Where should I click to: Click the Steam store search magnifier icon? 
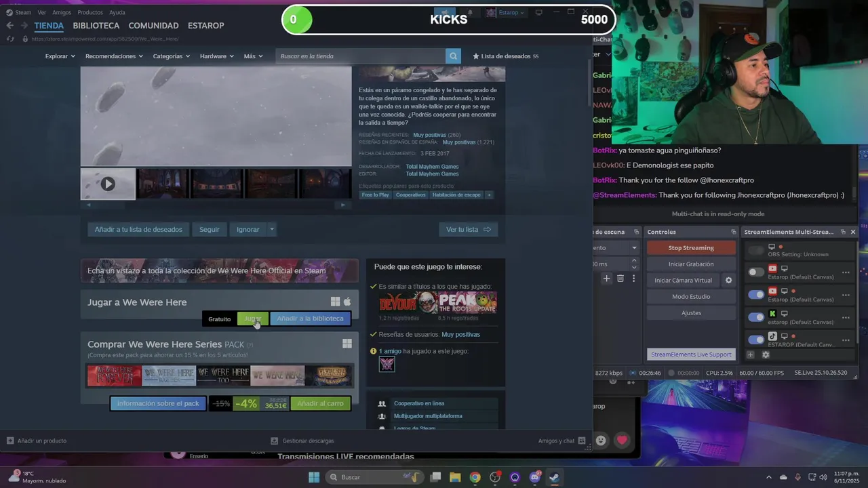coord(453,56)
